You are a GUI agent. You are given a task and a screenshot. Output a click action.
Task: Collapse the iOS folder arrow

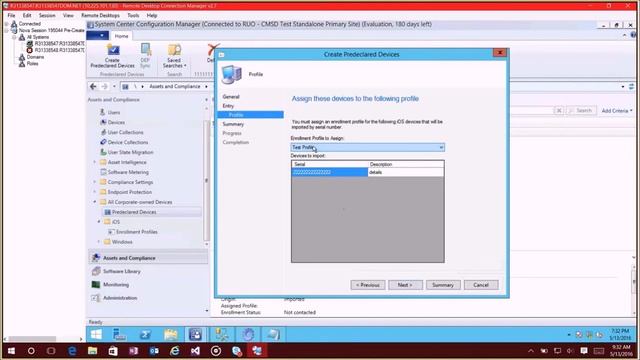(99, 222)
